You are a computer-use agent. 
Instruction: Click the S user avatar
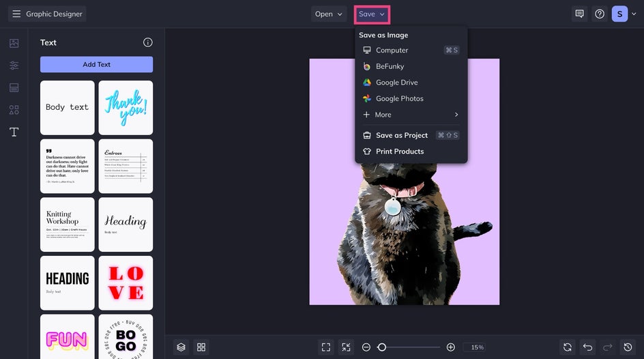tap(619, 14)
